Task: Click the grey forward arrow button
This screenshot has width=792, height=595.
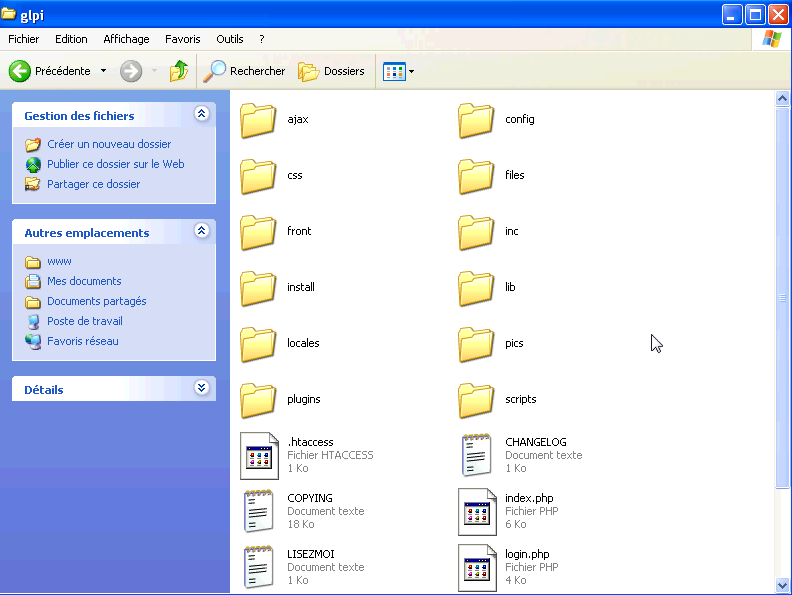Action: (131, 71)
